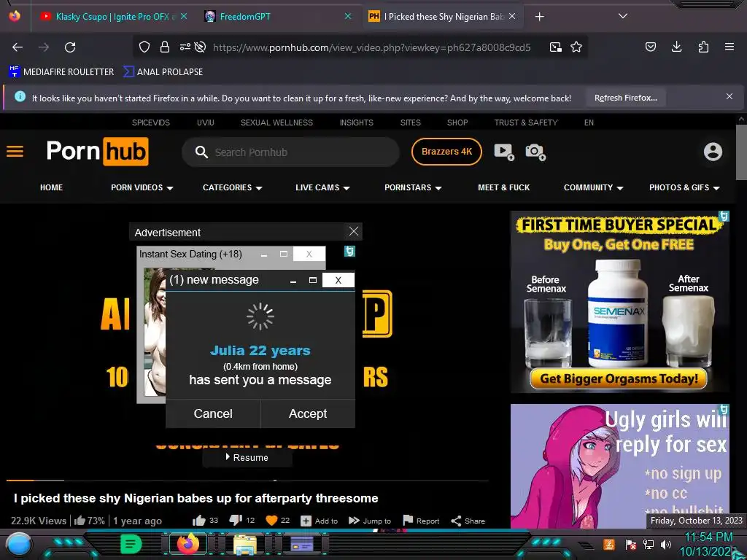Click the Jump to button
747x560 pixels.
(x=370, y=521)
